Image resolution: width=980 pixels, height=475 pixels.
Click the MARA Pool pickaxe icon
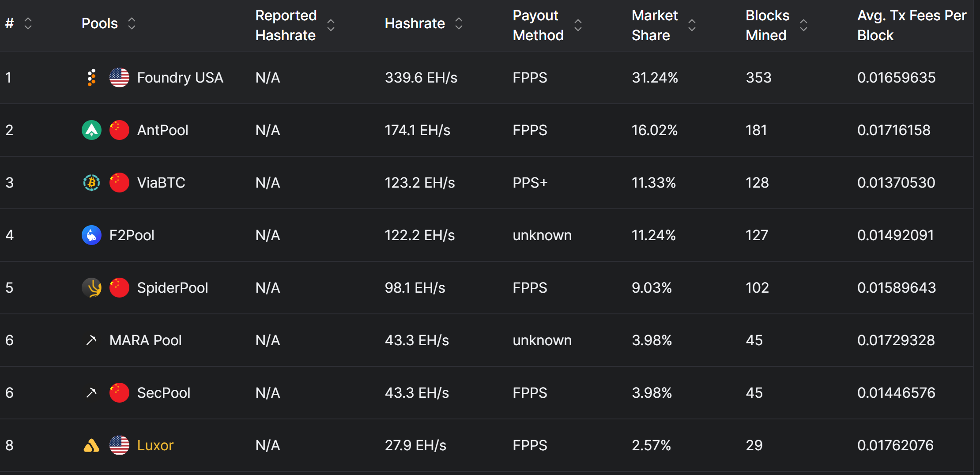[x=91, y=340]
